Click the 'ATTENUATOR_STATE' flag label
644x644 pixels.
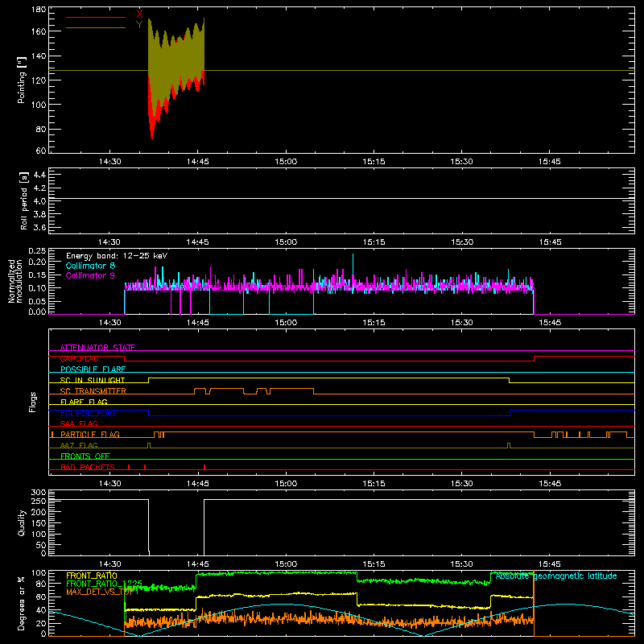97,348
